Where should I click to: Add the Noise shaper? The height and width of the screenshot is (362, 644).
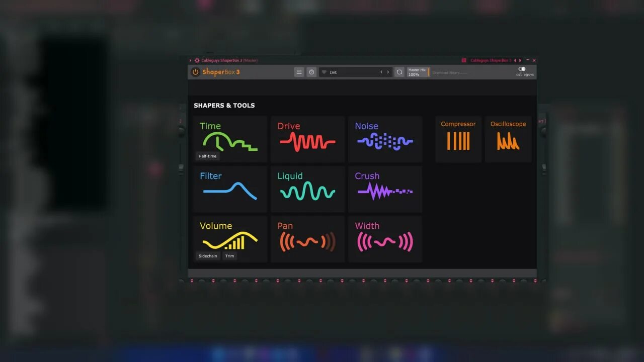pyautogui.click(x=385, y=139)
